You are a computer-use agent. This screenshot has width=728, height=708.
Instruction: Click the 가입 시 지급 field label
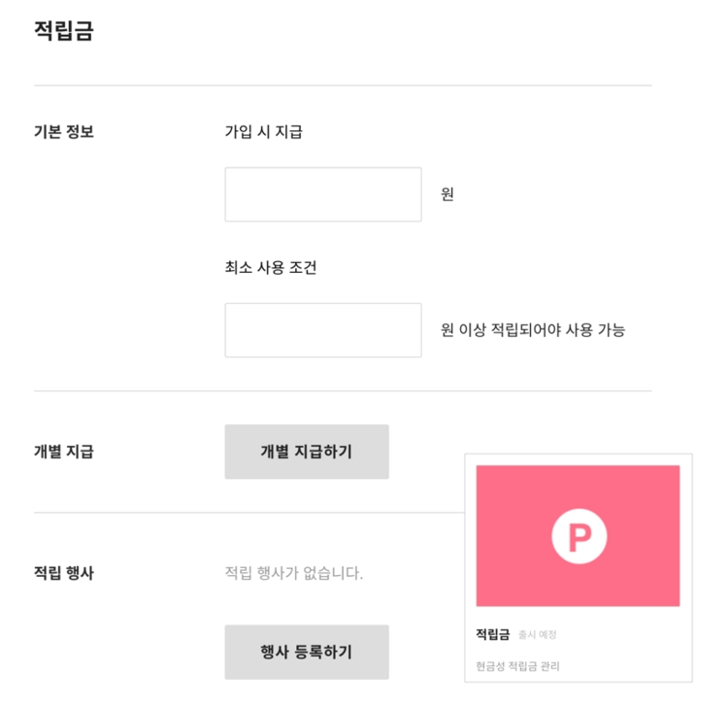263,132
